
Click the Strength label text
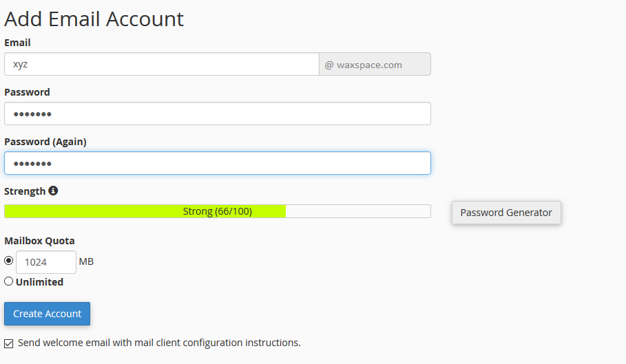(25, 191)
